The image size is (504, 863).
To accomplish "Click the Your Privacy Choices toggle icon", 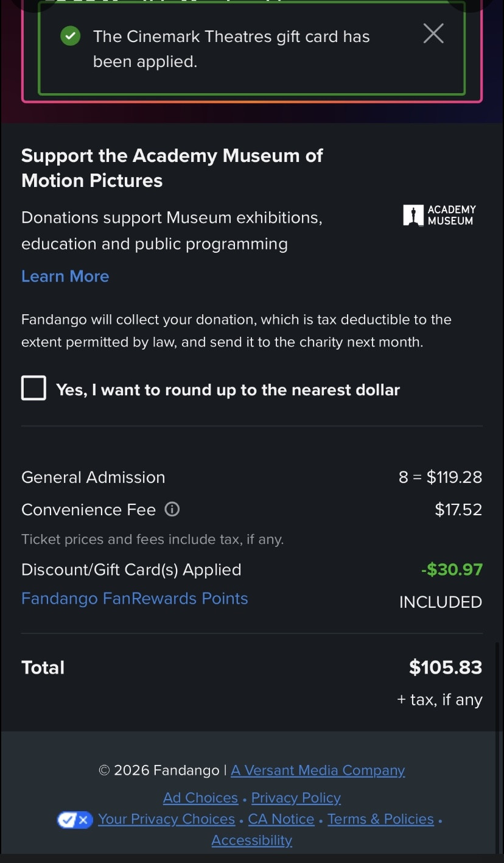I will tap(74, 819).
